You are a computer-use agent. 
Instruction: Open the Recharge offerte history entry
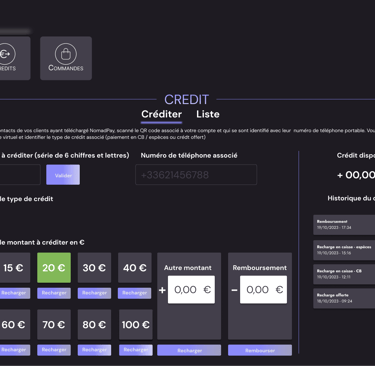344,298
